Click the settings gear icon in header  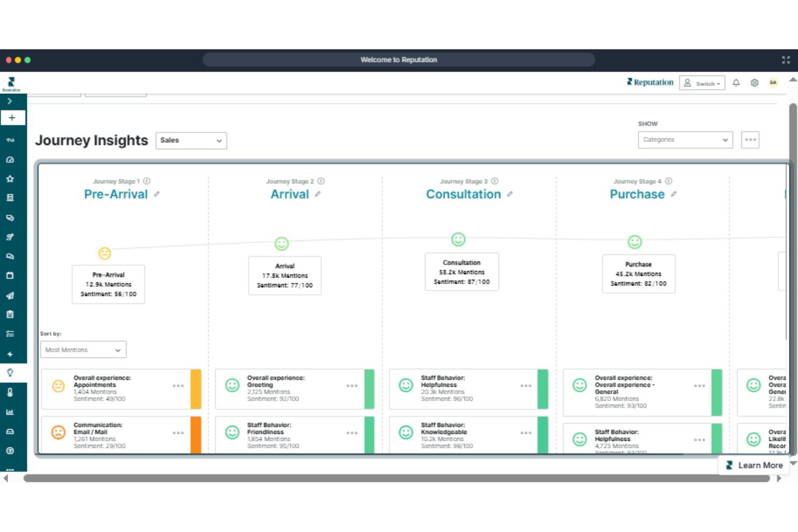754,82
